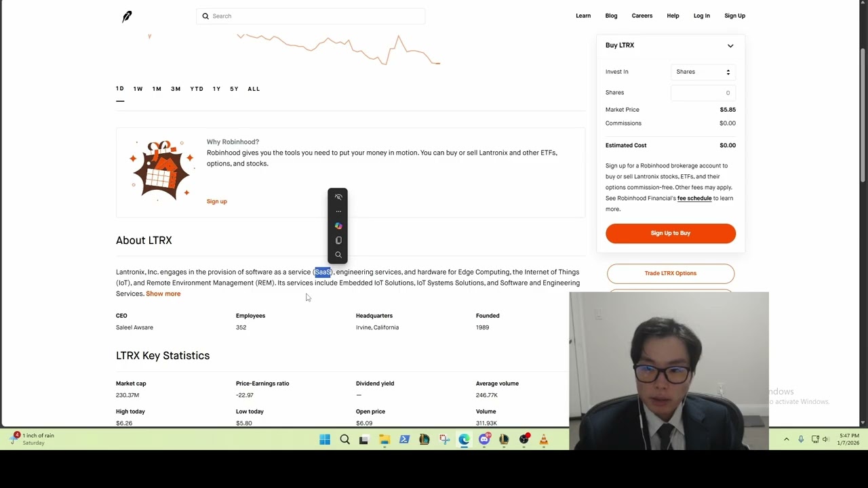Select the 1D chart range tab
This screenshot has width=868, height=488.
coord(120,89)
